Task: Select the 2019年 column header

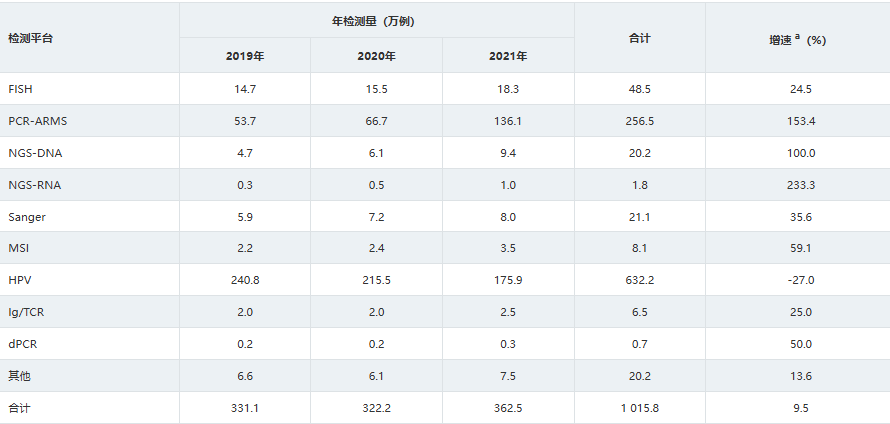Action: pos(245,56)
